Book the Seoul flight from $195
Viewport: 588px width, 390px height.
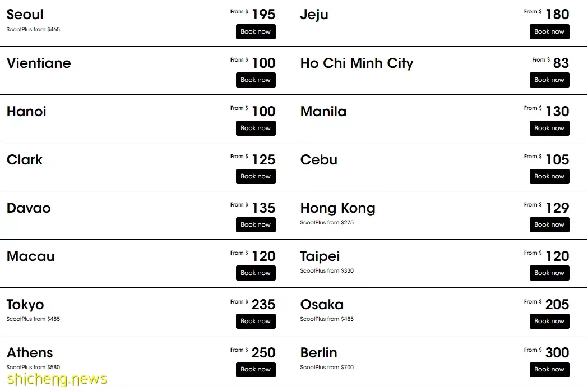point(256,31)
